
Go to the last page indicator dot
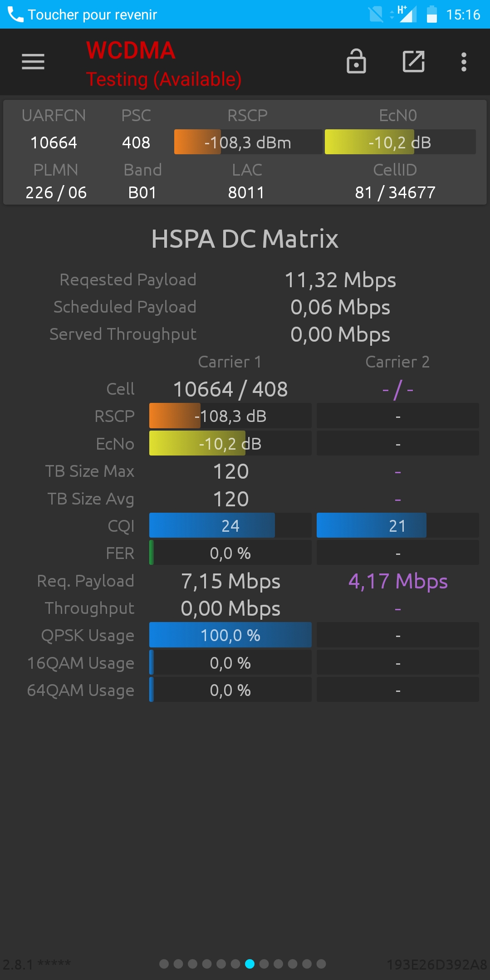[321, 964]
